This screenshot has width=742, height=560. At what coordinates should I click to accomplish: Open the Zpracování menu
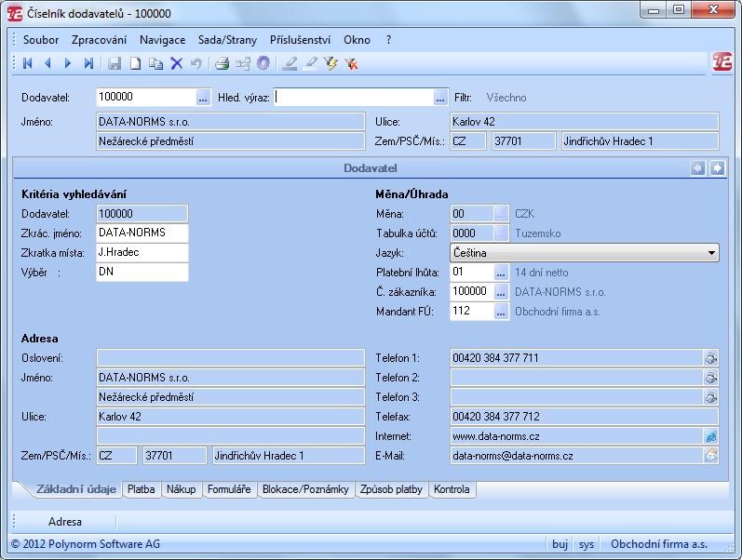pos(99,40)
